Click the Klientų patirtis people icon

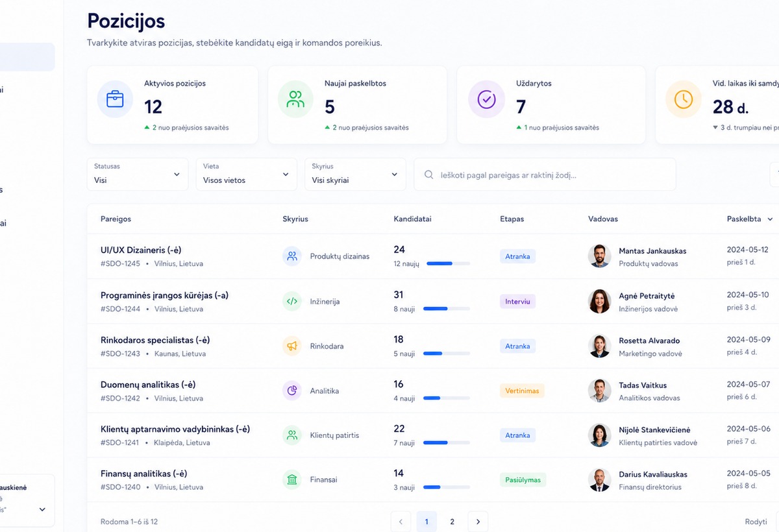click(x=292, y=435)
